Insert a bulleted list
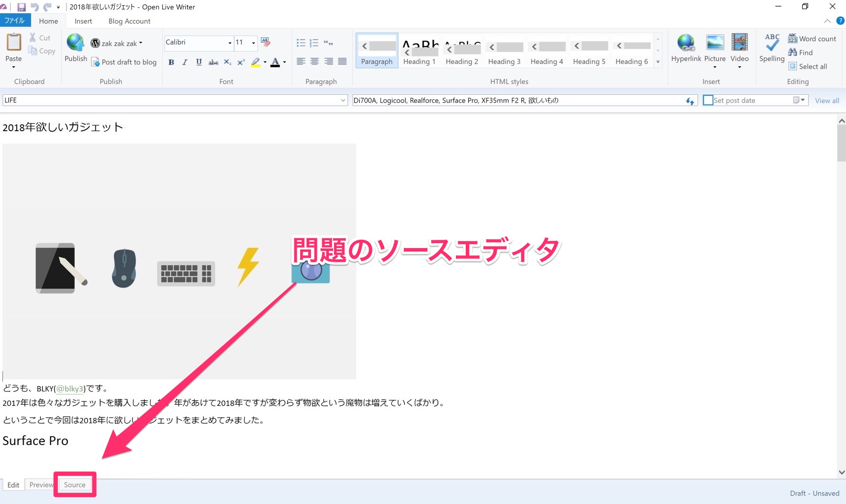 (x=301, y=43)
